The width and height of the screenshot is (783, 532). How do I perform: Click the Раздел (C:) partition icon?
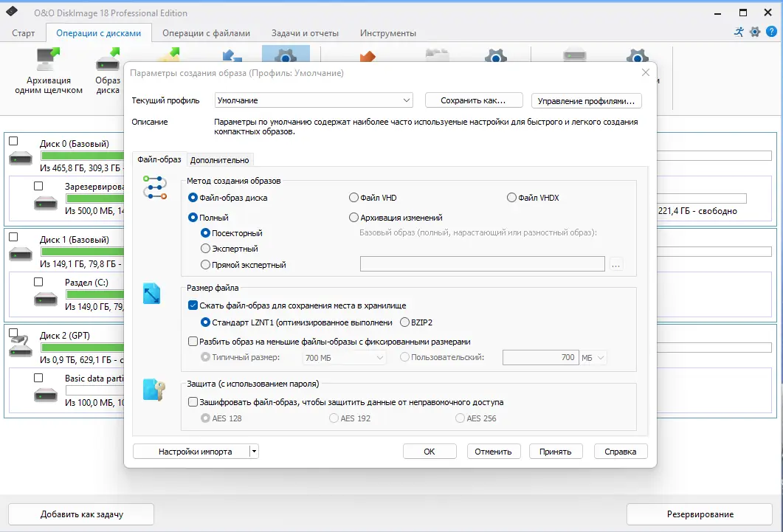(46, 299)
